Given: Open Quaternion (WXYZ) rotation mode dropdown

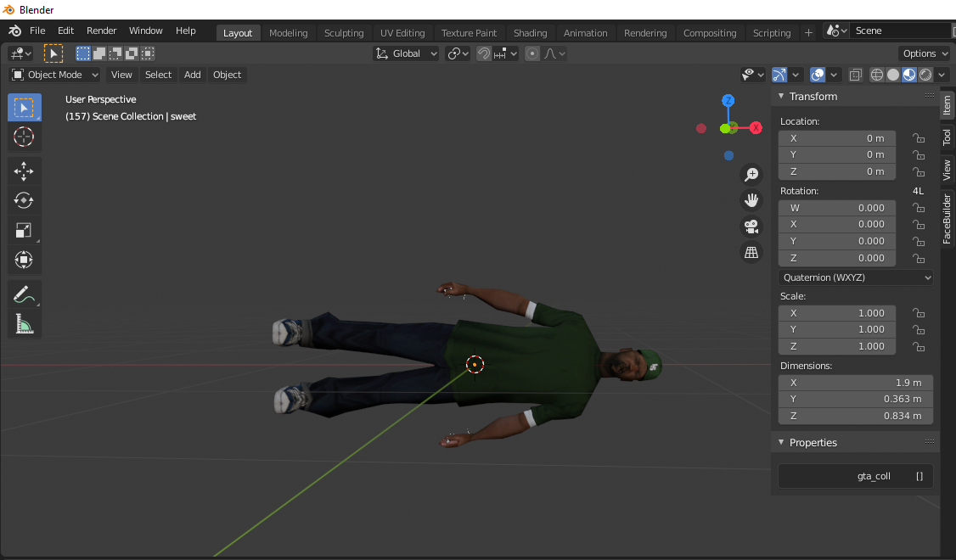Looking at the screenshot, I should [856, 277].
